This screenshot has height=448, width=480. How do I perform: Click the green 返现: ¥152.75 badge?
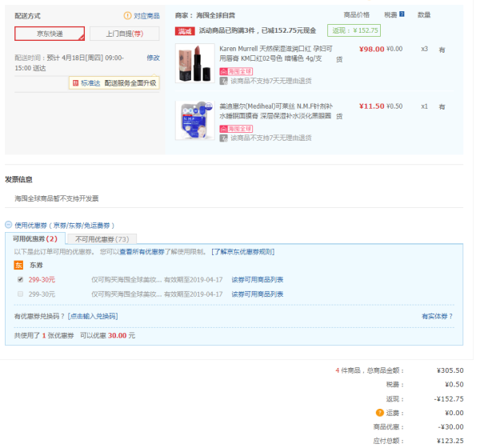tap(354, 30)
